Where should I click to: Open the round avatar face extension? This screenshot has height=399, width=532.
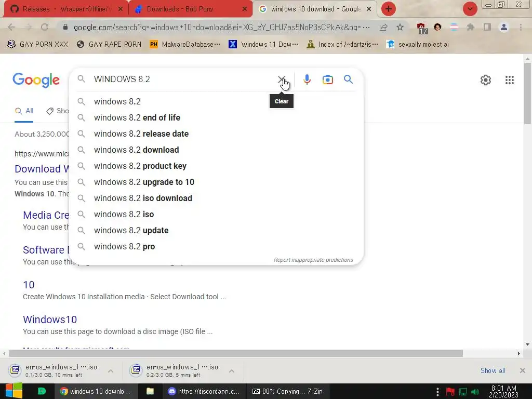point(437,27)
